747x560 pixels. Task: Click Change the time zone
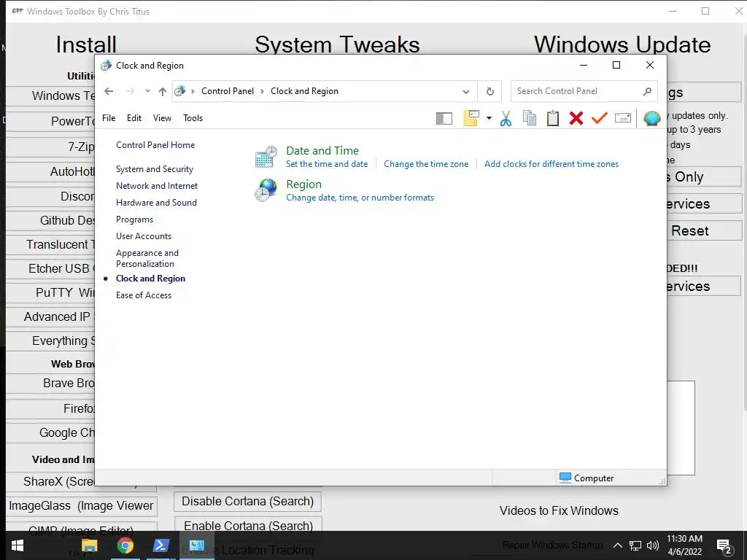[426, 164]
